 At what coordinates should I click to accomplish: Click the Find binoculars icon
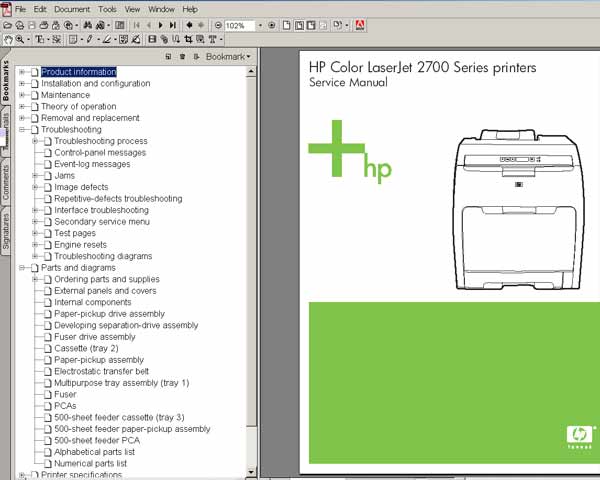click(x=88, y=26)
